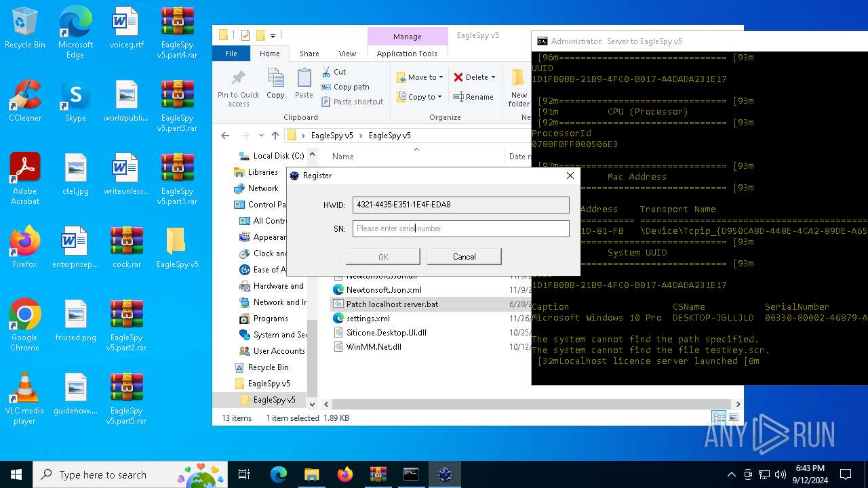Switch to the Home ribbon tab
This screenshot has width=868, height=488.
(269, 54)
